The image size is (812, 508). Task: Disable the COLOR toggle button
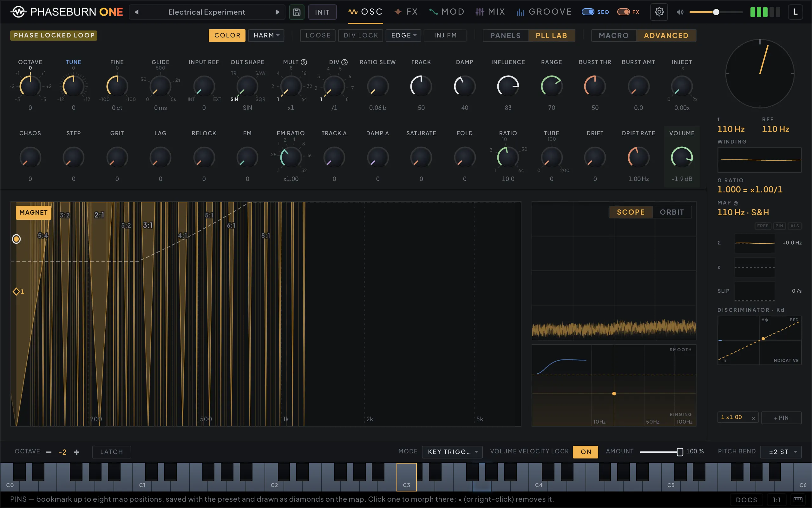pyautogui.click(x=227, y=35)
